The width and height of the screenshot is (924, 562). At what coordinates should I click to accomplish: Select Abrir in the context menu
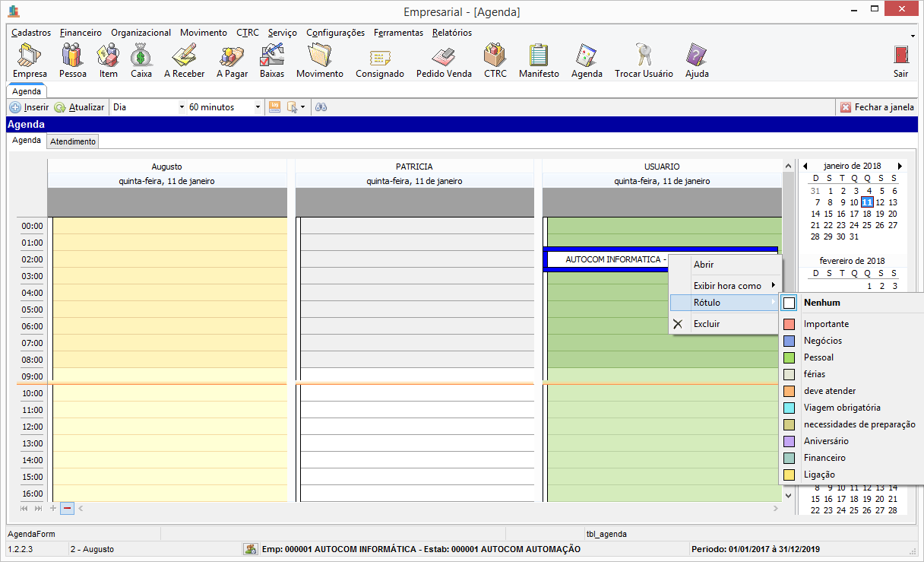pos(704,265)
